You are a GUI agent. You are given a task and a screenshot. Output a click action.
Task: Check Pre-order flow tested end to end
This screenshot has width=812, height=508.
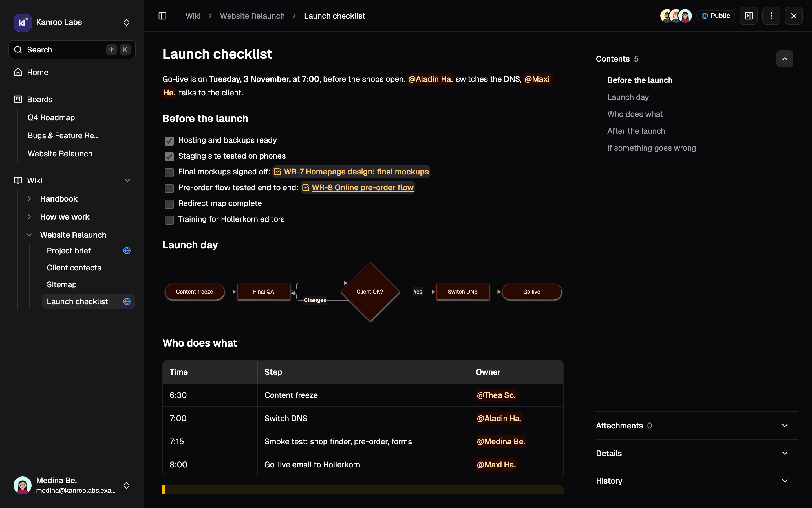click(x=169, y=188)
